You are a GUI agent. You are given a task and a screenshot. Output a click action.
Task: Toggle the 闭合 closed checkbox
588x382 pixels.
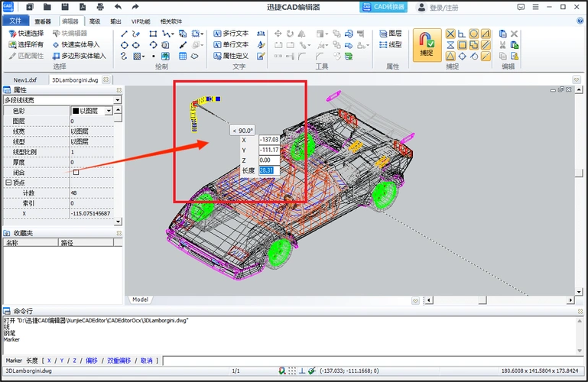[x=75, y=172]
